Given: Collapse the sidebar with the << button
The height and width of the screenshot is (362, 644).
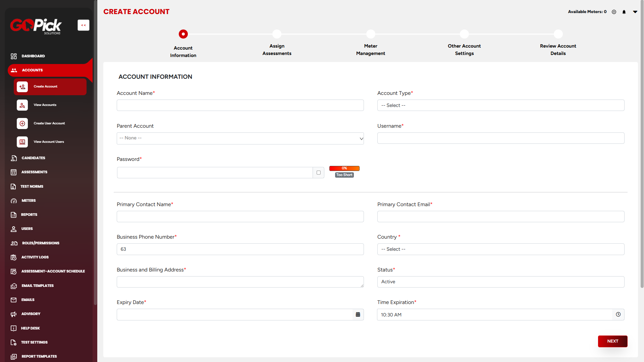Looking at the screenshot, I should (x=84, y=25).
